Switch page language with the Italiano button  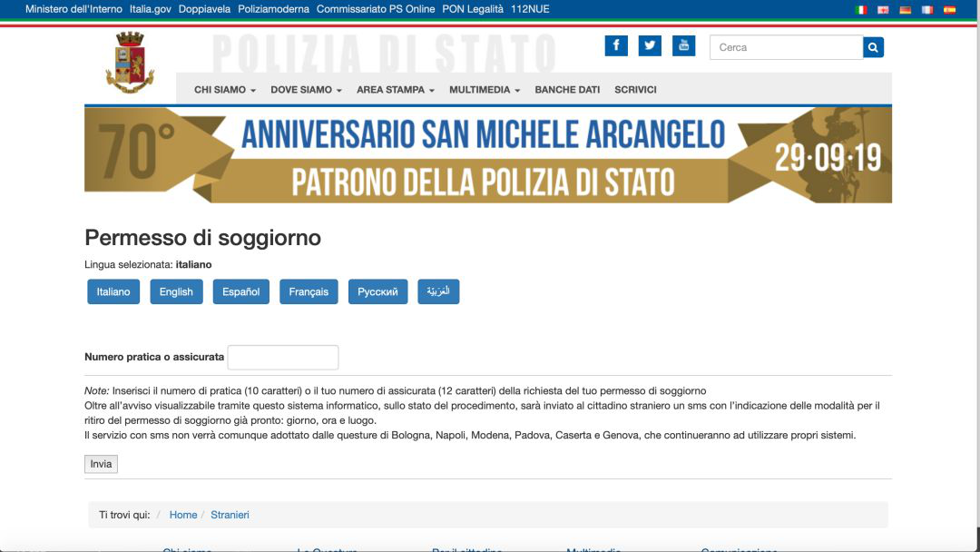pyautogui.click(x=113, y=292)
